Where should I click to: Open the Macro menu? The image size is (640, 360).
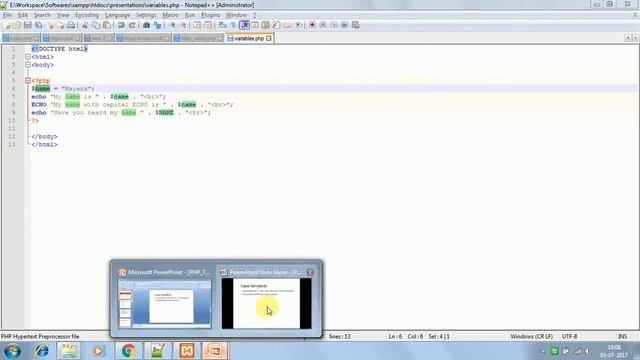click(170, 15)
